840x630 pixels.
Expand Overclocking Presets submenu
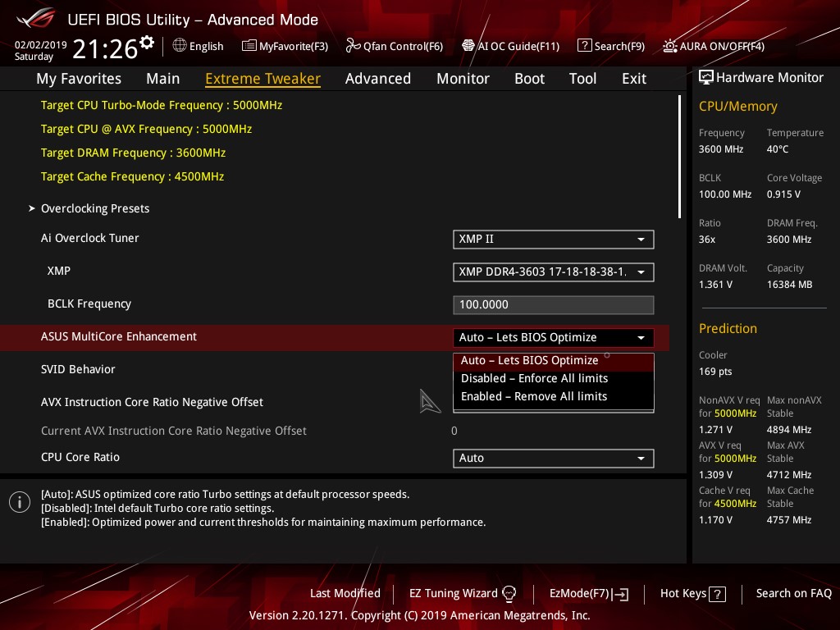pos(95,208)
